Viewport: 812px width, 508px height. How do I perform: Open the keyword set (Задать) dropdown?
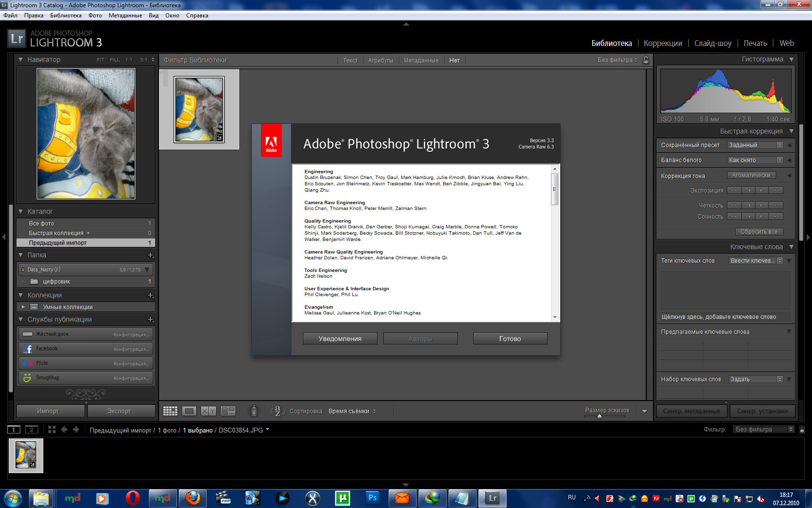[756, 379]
